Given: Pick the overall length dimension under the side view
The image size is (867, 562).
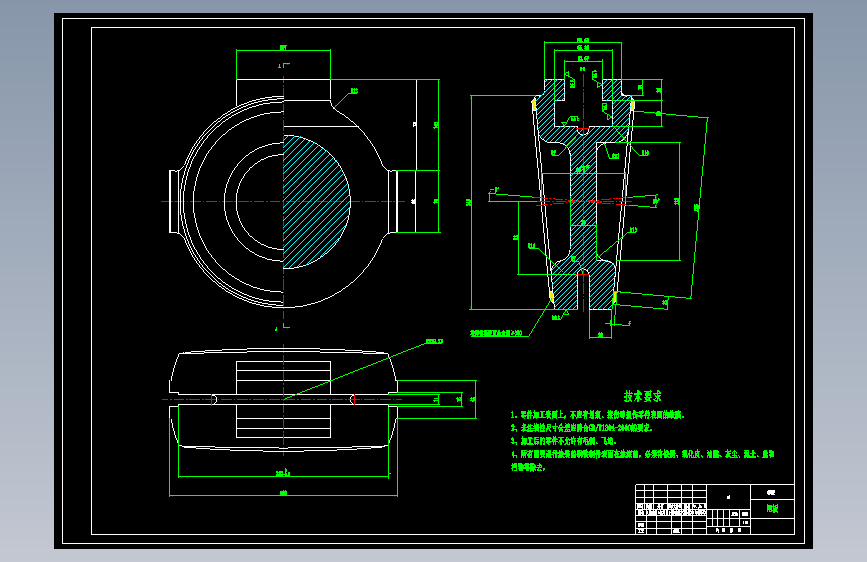Looking at the screenshot, I should pyautogui.click(x=283, y=493).
